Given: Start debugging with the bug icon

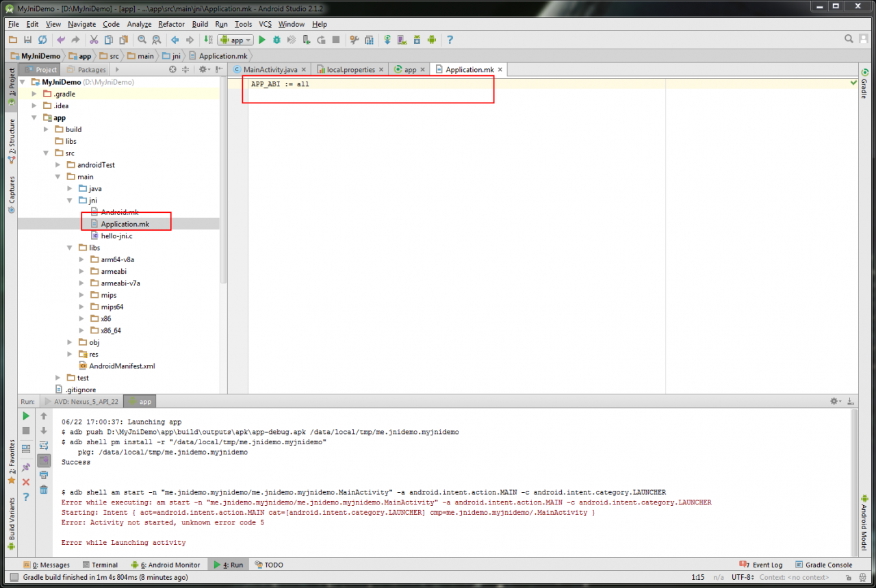Looking at the screenshot, I should [277, 40].
